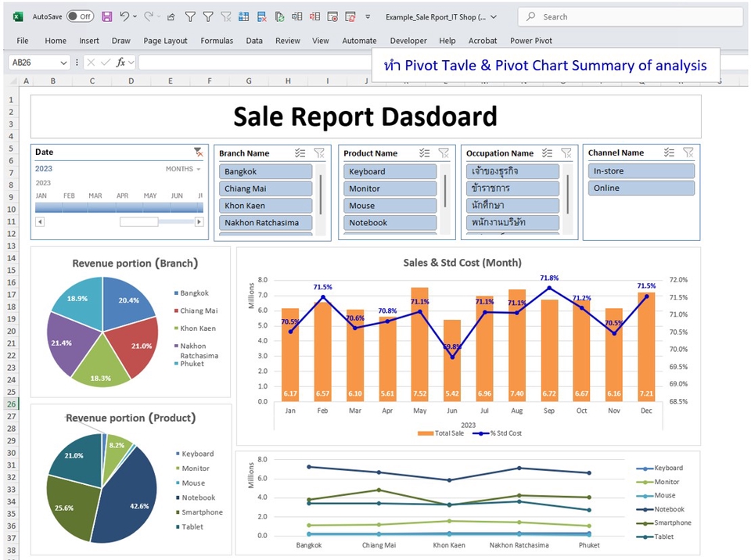Open the file name dropdown chevron
751x560 pixels.
(494, 16)
